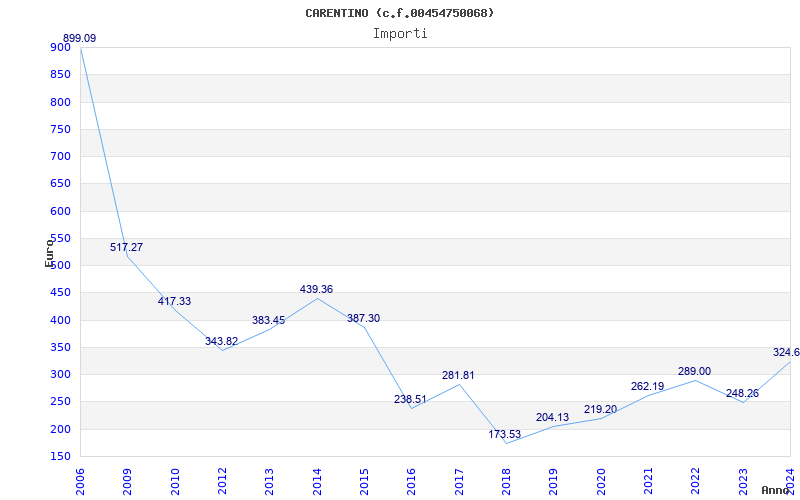Click the Anno x-axis title

pos(774,490)
